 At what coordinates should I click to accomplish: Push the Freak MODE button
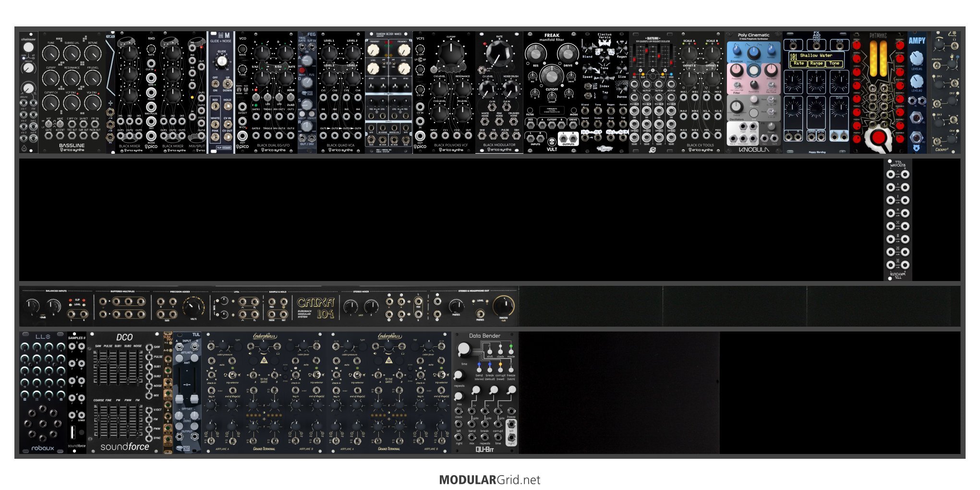point(574,110)
